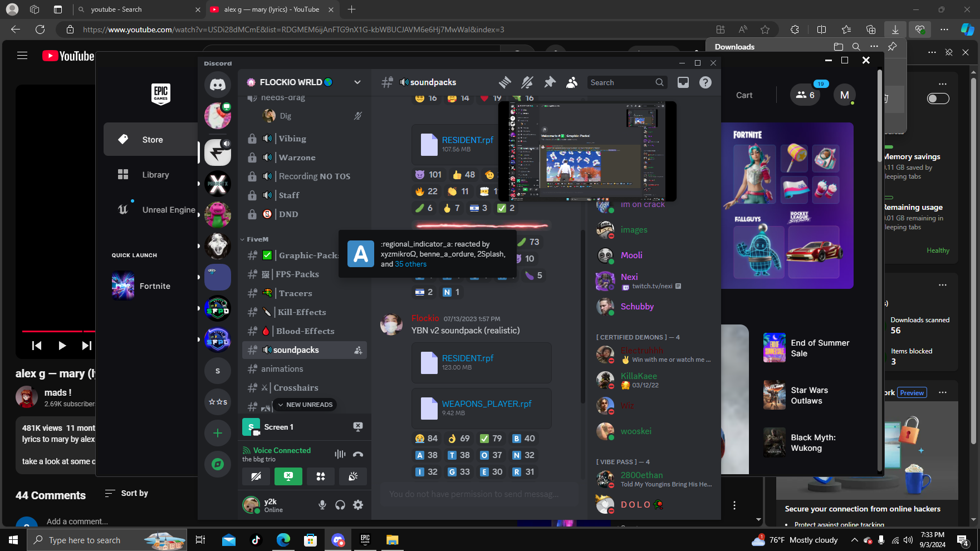Screen dimensions: 980x551
Task: Open Edge browser essentials heart icon
Action: (919, 29)
